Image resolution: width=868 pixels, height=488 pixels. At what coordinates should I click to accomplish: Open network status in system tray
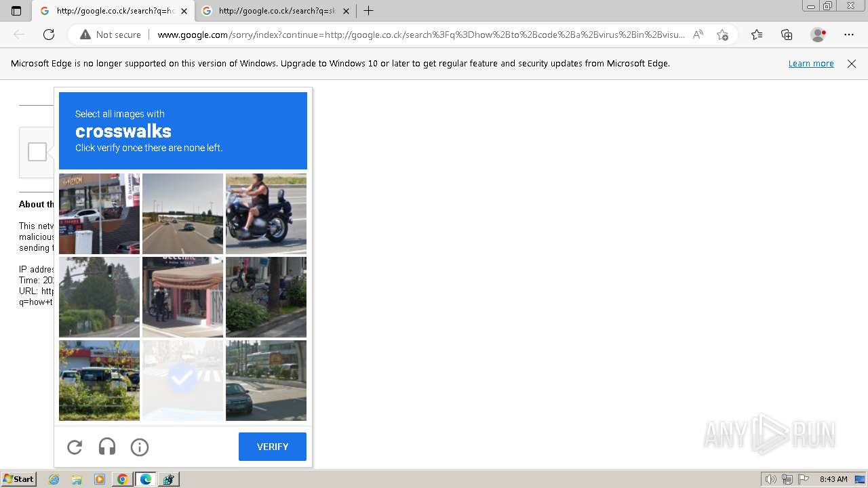(787, 479)
